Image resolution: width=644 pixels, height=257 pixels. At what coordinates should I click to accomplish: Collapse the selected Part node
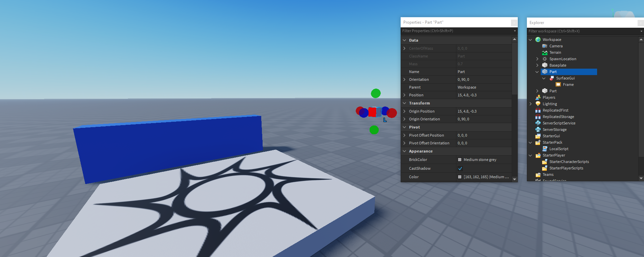[537, 72]
